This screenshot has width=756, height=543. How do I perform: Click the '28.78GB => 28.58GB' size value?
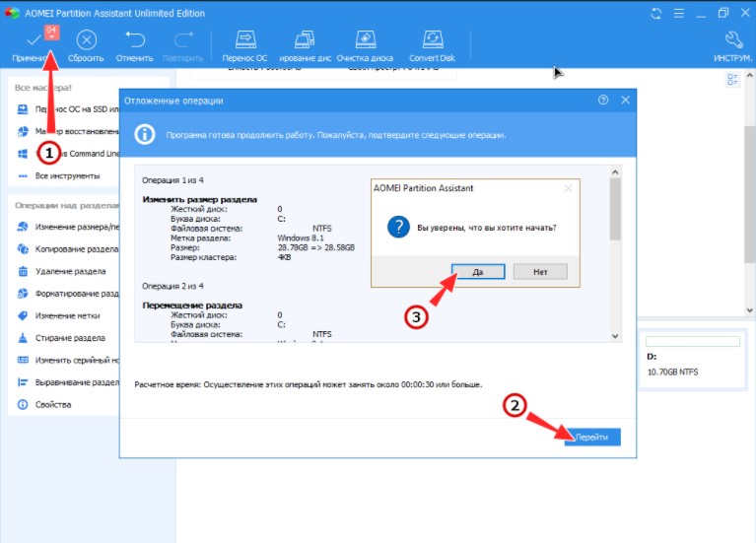tap(316, 247)
